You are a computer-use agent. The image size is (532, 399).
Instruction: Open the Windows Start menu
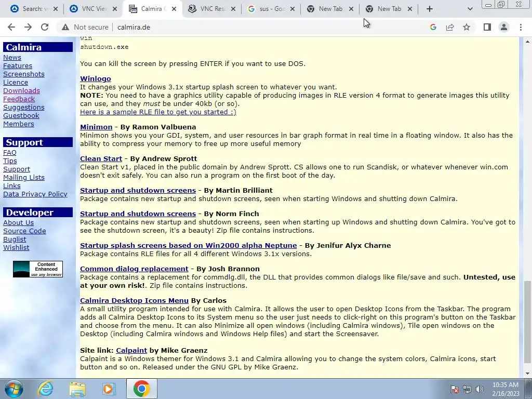(14, 389)
